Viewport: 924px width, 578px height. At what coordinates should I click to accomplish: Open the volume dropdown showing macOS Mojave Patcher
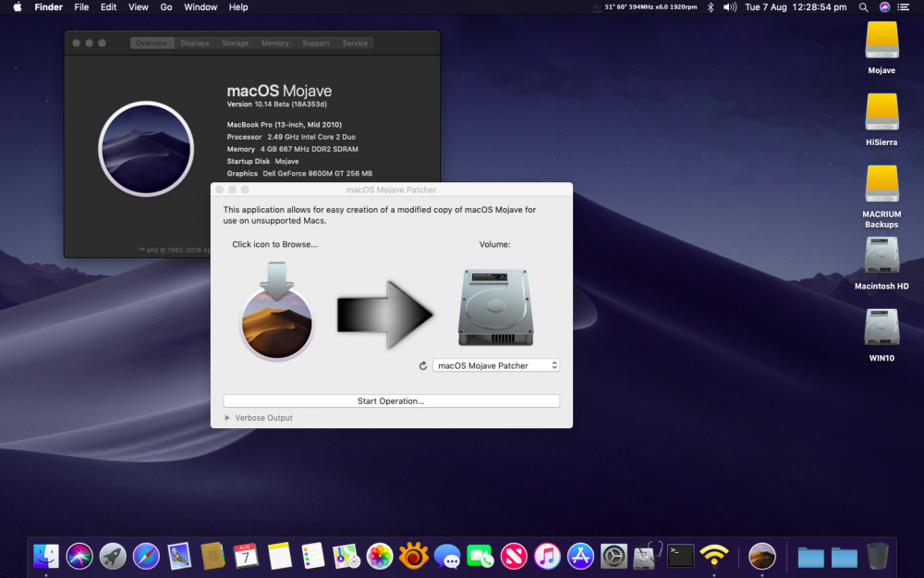(x=495, y=365)
